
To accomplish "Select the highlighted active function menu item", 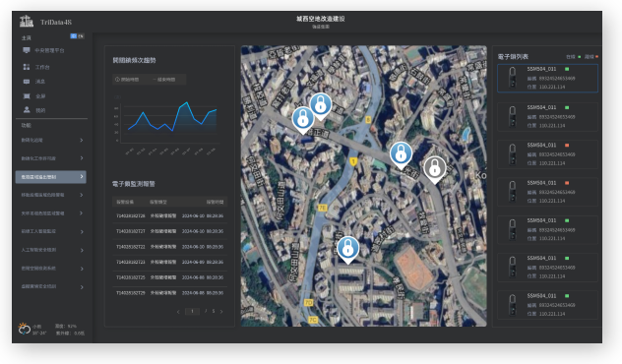I will point(51,177).
